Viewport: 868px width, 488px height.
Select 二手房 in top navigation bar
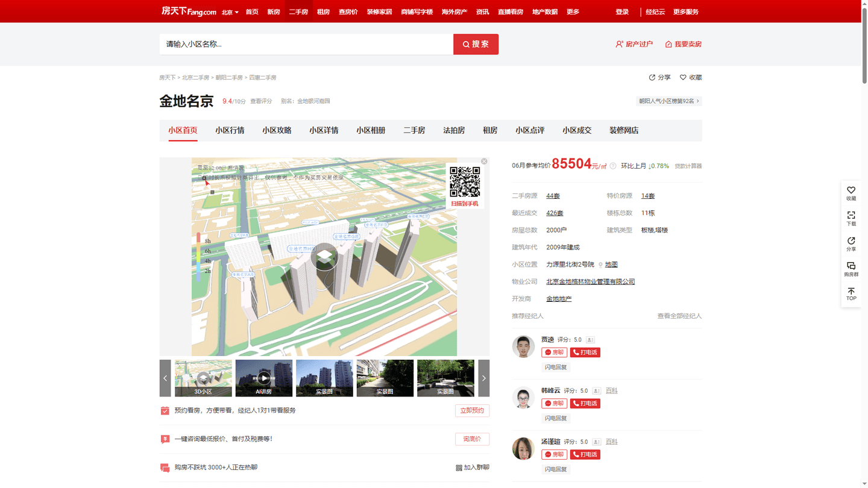tap(298, 12)
